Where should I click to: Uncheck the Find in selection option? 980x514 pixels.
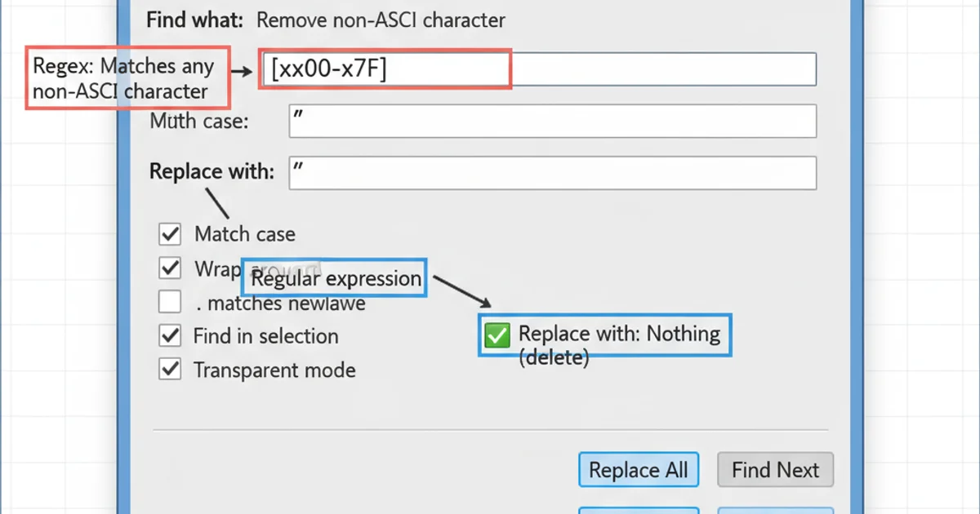point(170,335)
